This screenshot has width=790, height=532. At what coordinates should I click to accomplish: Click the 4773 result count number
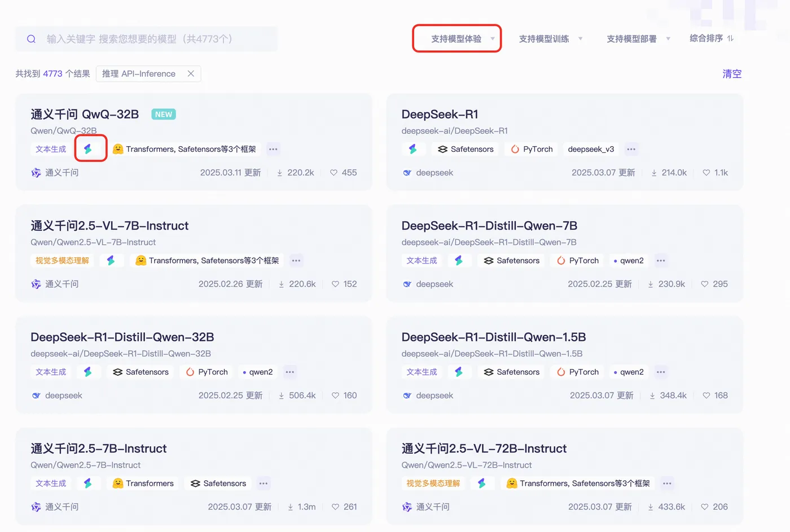[x=52, y=74]
